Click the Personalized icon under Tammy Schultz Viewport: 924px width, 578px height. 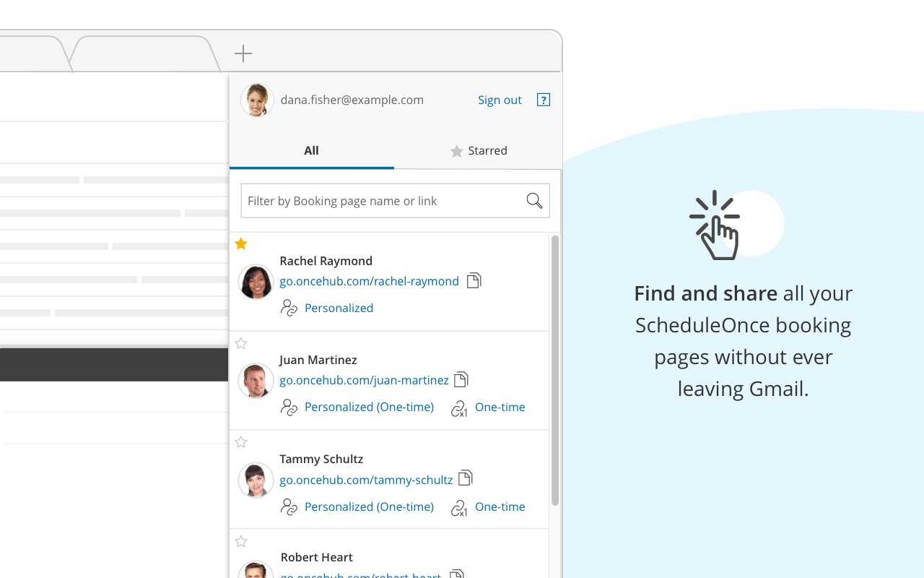289,507
